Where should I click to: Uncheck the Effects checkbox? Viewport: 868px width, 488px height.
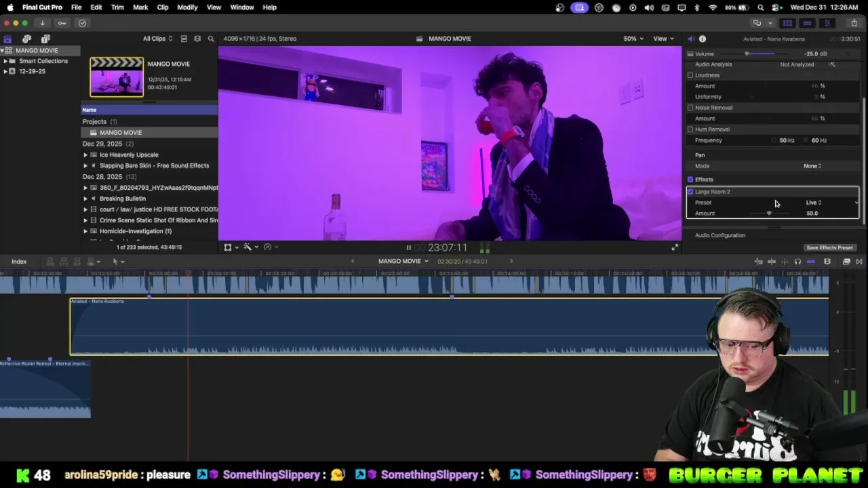point(690,180)
